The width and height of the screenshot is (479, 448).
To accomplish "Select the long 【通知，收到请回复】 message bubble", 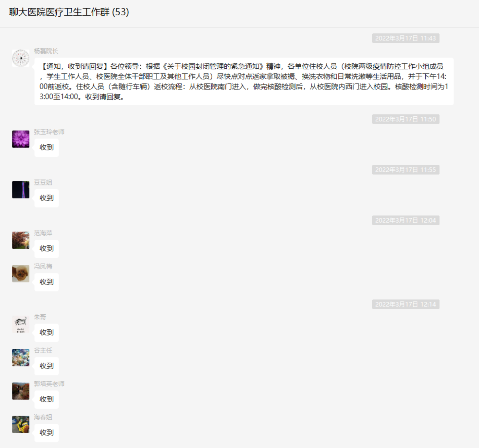I will [x=244, y=81].
